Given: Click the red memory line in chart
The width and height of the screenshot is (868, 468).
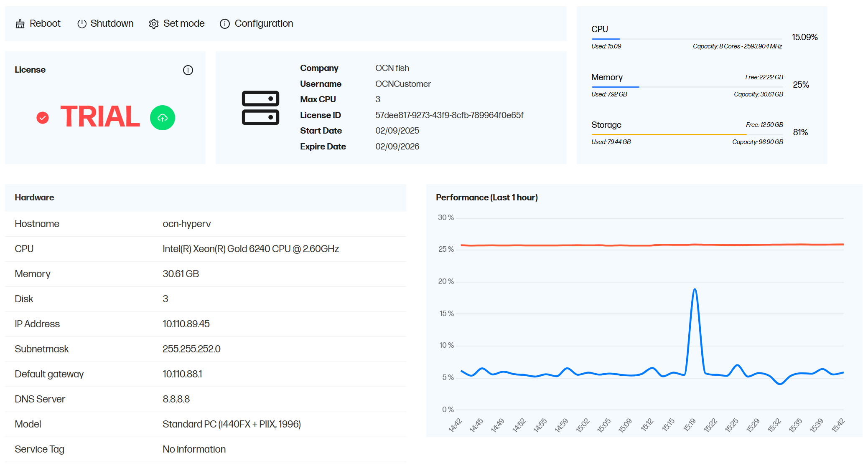Looking at the screenshot, I should click(627, 245).
